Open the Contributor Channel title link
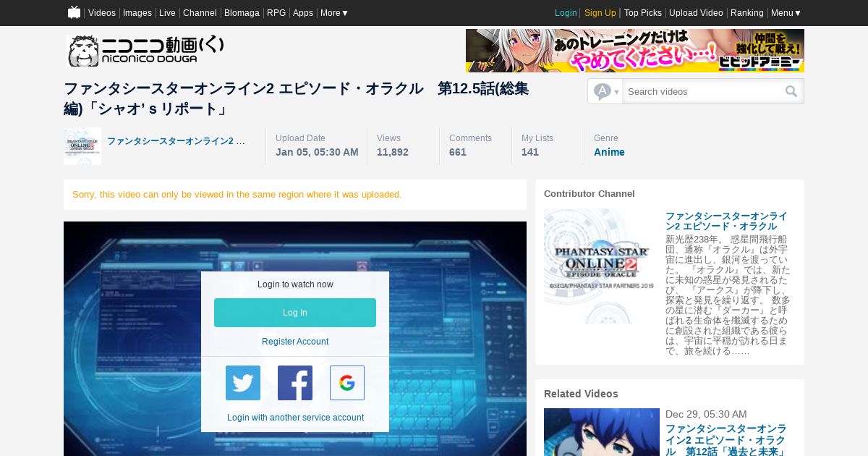This screenshot has width=868, height=456. [x=726, y=221]
